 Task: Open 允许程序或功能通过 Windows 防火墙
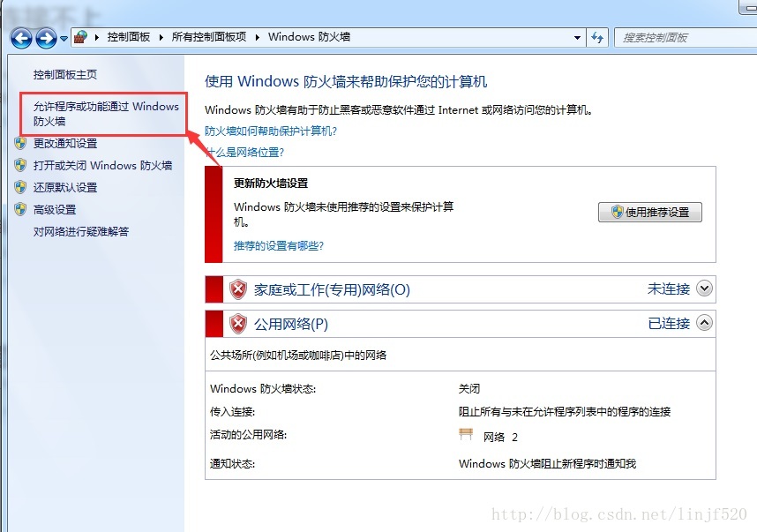106,114
